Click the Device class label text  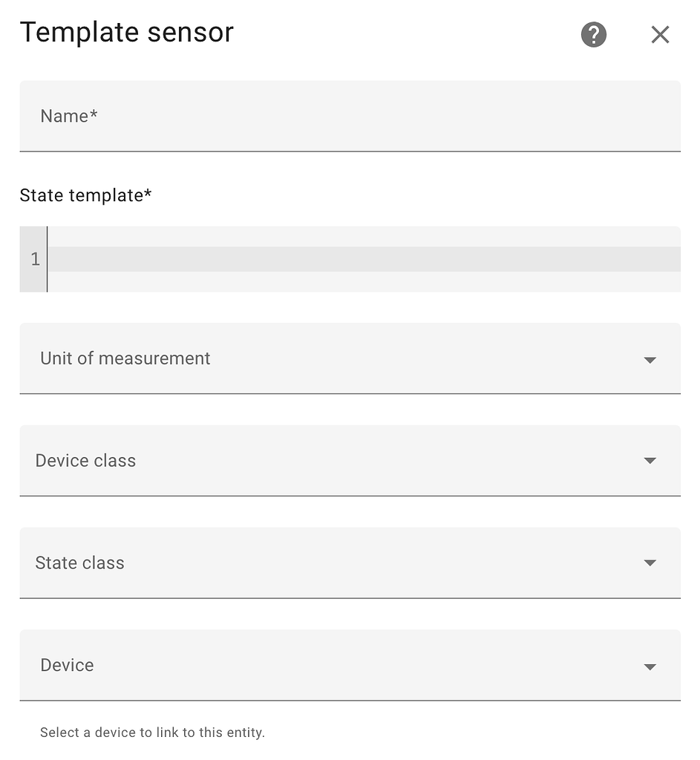point(85,461)
